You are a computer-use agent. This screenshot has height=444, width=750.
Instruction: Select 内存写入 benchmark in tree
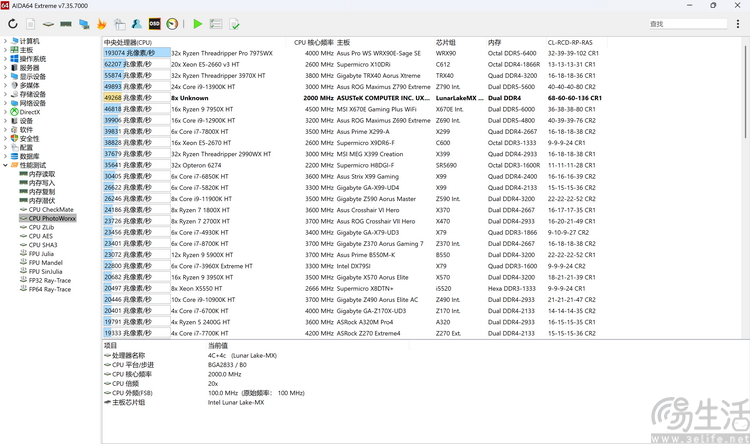42,183
